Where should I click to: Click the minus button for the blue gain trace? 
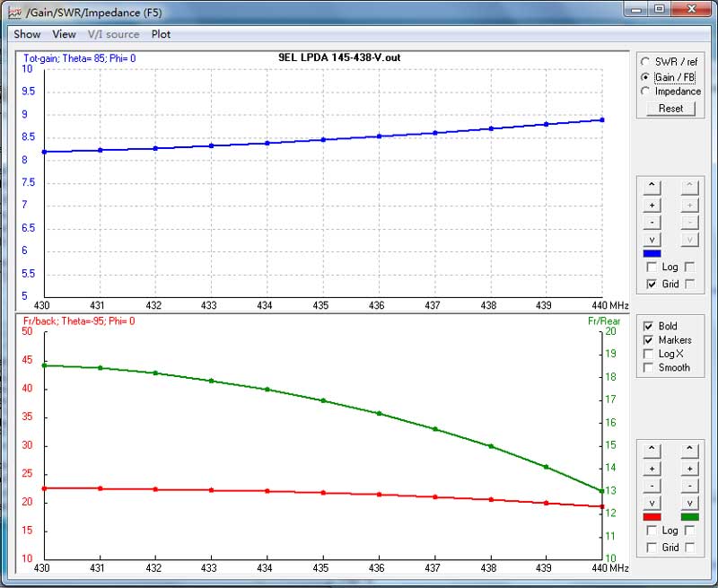coord(652,222)
